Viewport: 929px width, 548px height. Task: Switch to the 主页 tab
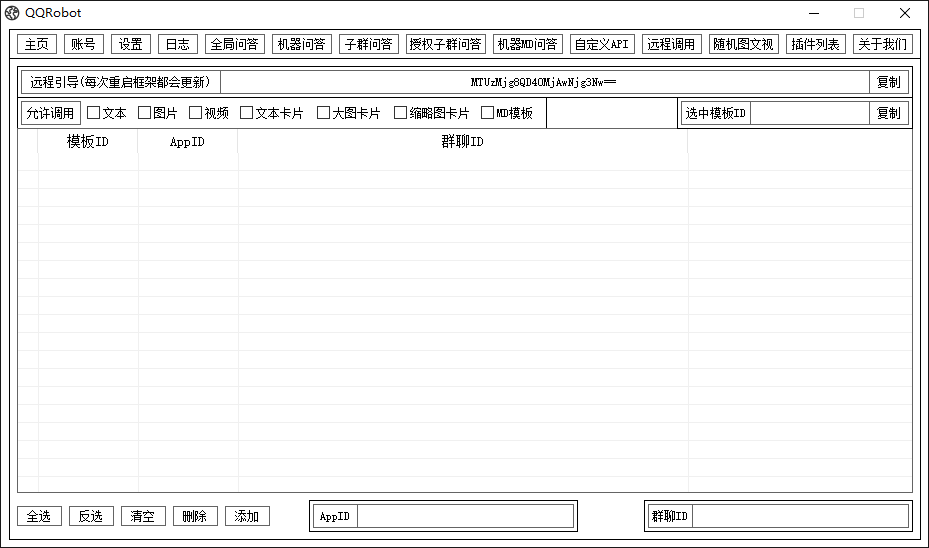[37, 44]
